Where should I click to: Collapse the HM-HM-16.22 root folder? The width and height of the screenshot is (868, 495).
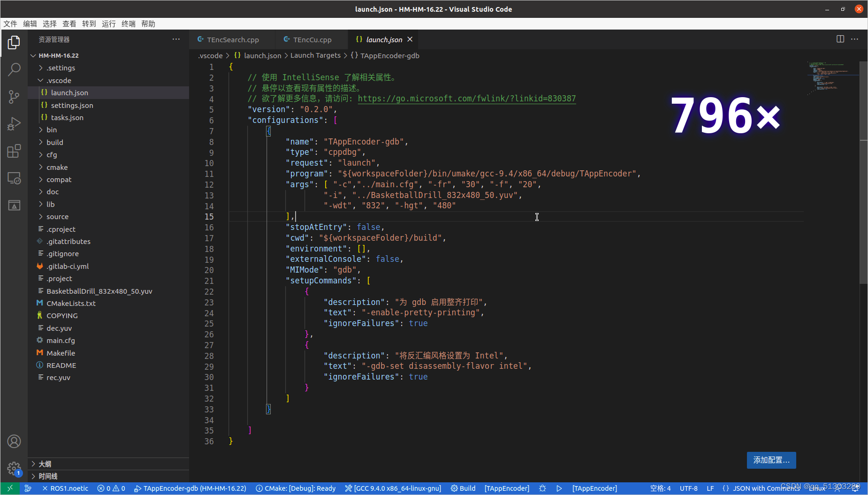108,55
